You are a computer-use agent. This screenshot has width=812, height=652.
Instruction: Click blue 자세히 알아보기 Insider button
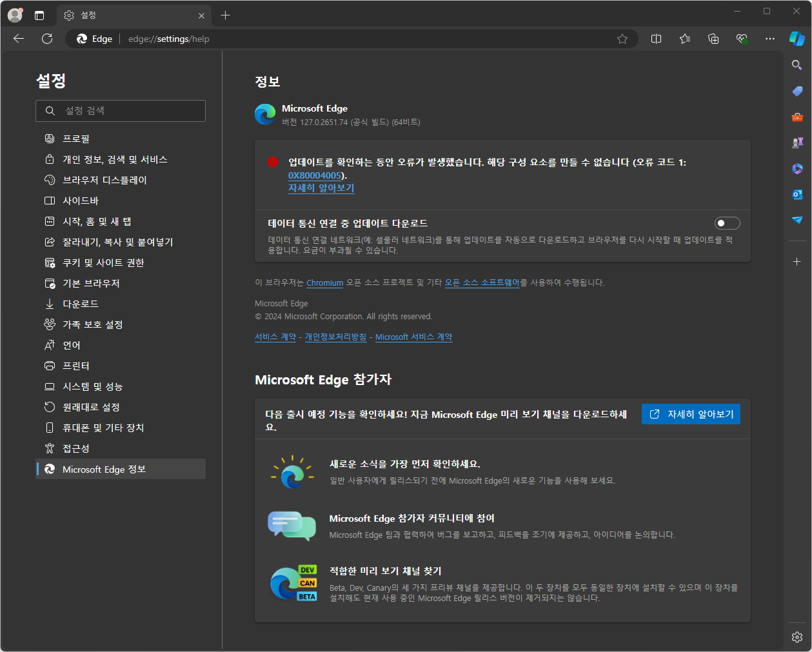pyautogui.click(x=691, y=414)
